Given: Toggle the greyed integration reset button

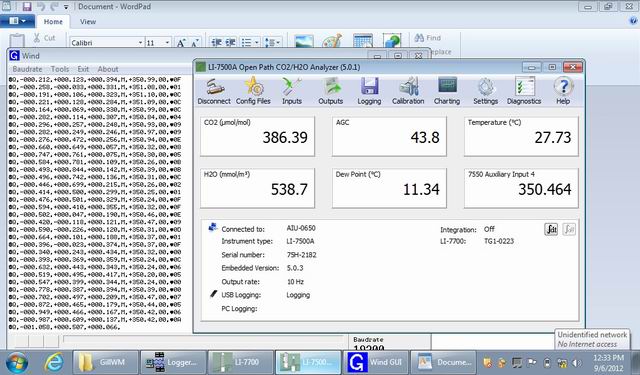Looking at the screenshot, I should coord(569,229).
